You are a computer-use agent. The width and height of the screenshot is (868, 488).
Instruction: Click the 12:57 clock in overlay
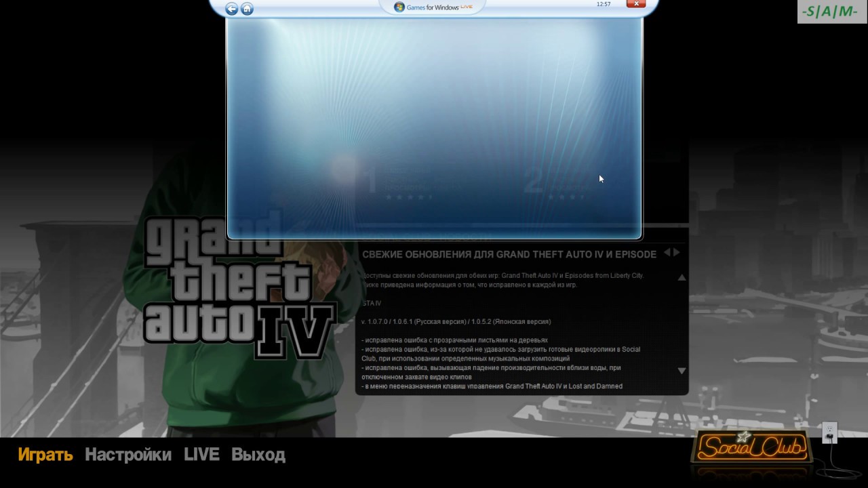[x=604, y=4]
